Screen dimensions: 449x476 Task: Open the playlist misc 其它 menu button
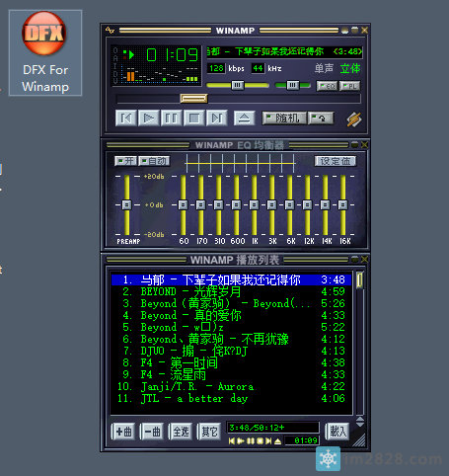point(209,432)
